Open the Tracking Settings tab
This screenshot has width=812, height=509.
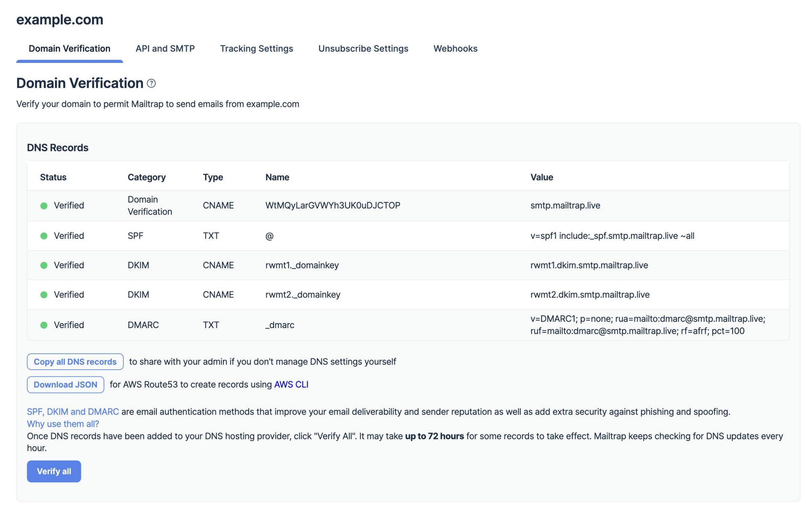[256, 49]
